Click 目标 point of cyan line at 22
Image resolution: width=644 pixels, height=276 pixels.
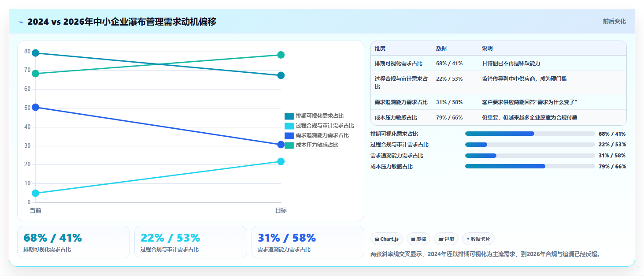point(281,161)
